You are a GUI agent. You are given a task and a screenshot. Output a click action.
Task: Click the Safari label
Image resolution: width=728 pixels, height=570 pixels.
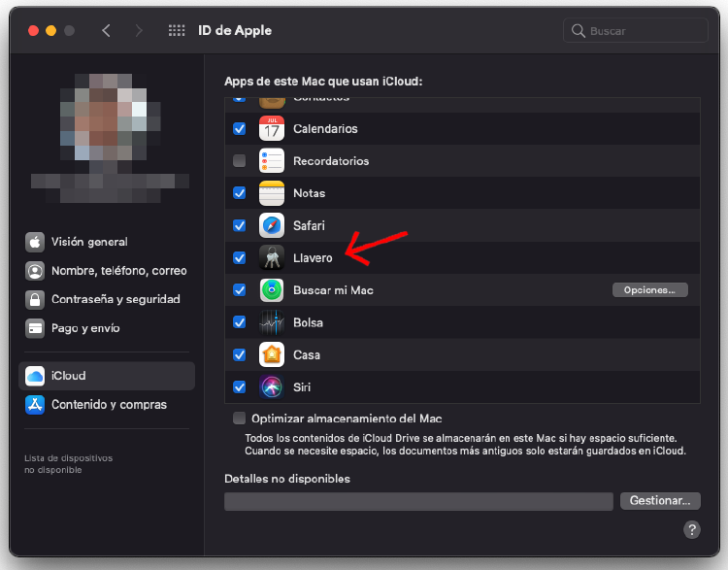tap(309, 226)
